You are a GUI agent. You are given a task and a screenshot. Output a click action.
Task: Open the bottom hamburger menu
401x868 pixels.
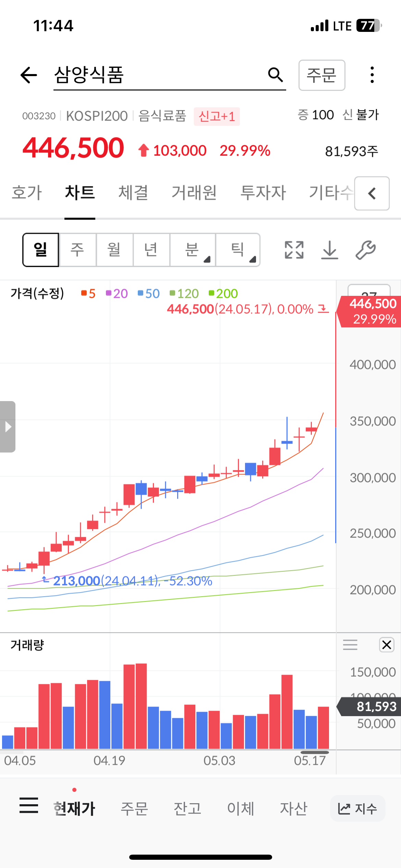pos(29,805)
